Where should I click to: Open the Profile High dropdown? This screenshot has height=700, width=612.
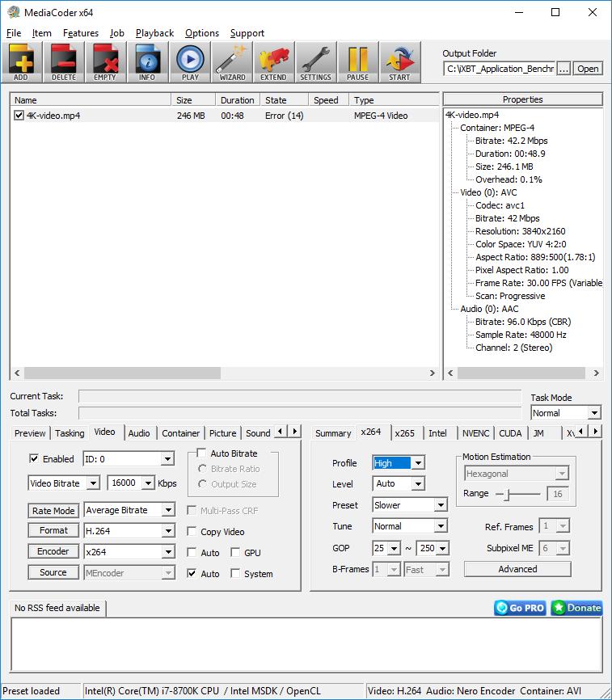(x=399, y=463)
